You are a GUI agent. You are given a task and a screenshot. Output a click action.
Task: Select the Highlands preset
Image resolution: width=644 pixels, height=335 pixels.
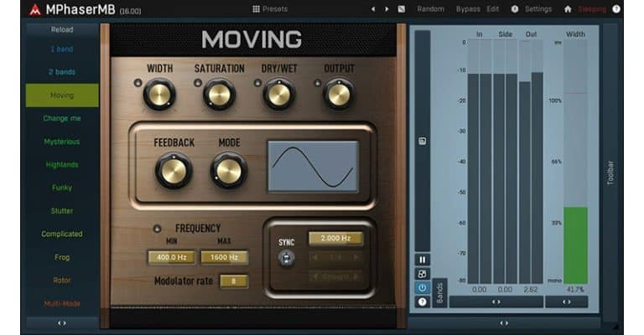(62, 165)
